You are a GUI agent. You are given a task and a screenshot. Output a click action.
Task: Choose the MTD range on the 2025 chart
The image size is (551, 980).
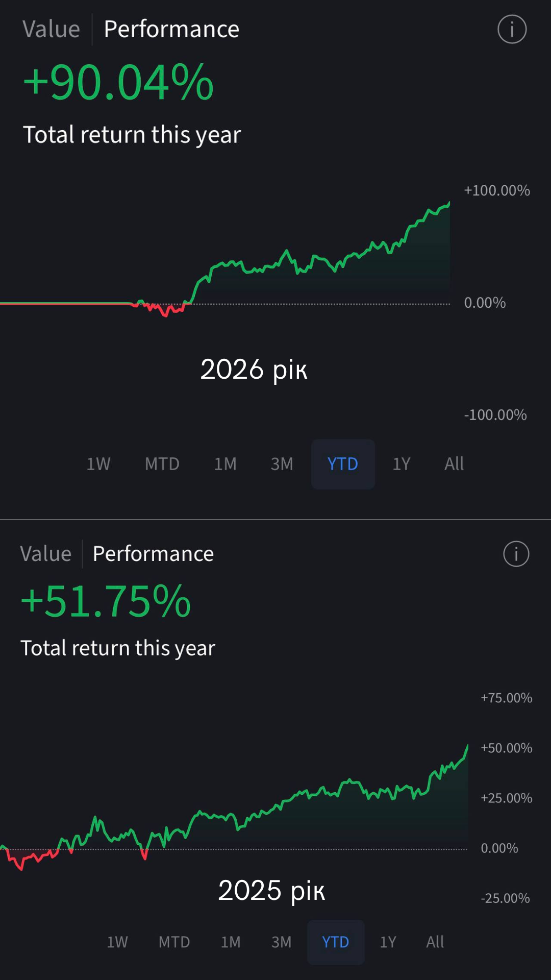tap(174, 942)
